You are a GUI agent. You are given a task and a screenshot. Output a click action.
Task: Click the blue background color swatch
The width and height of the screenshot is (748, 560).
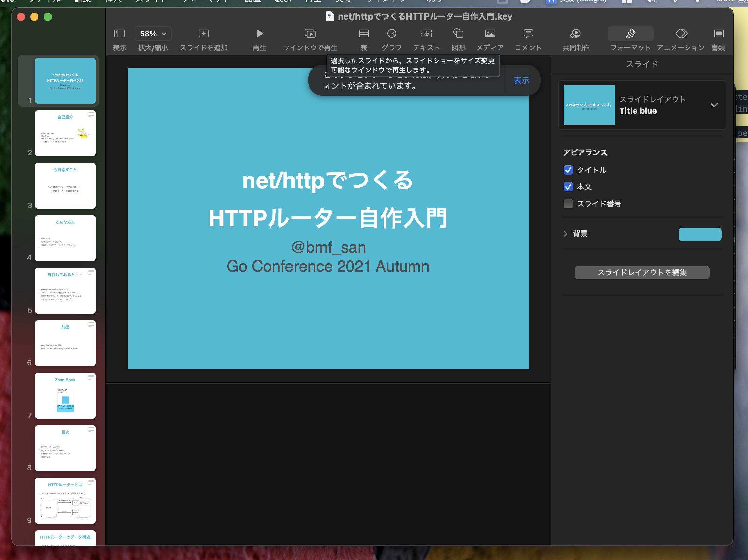click(x=700, y=234)
